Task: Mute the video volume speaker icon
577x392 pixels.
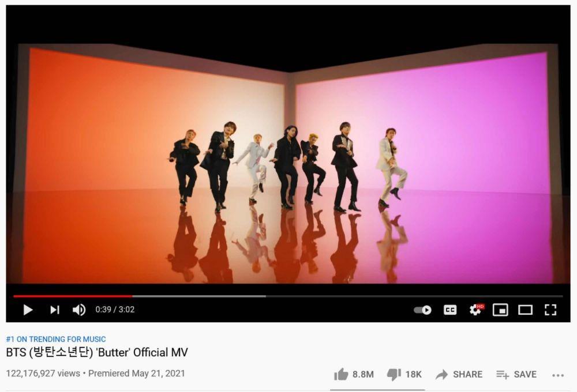Action: tap(78, 310)
